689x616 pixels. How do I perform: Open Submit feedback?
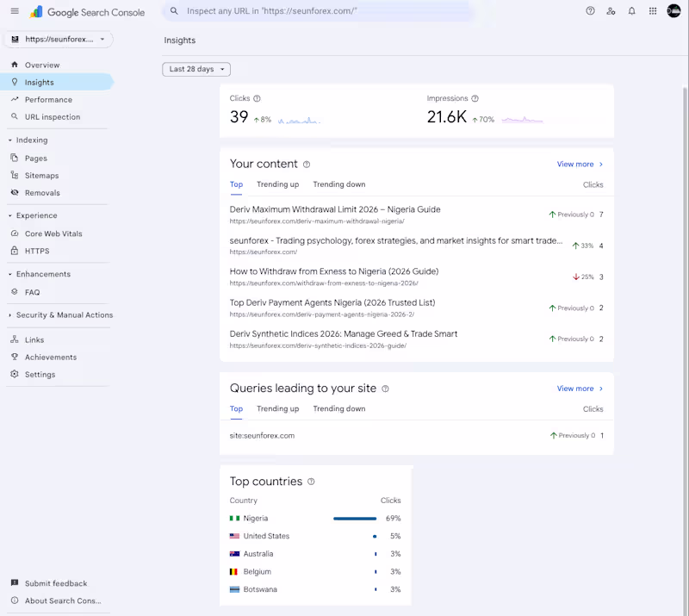[56, 583]
